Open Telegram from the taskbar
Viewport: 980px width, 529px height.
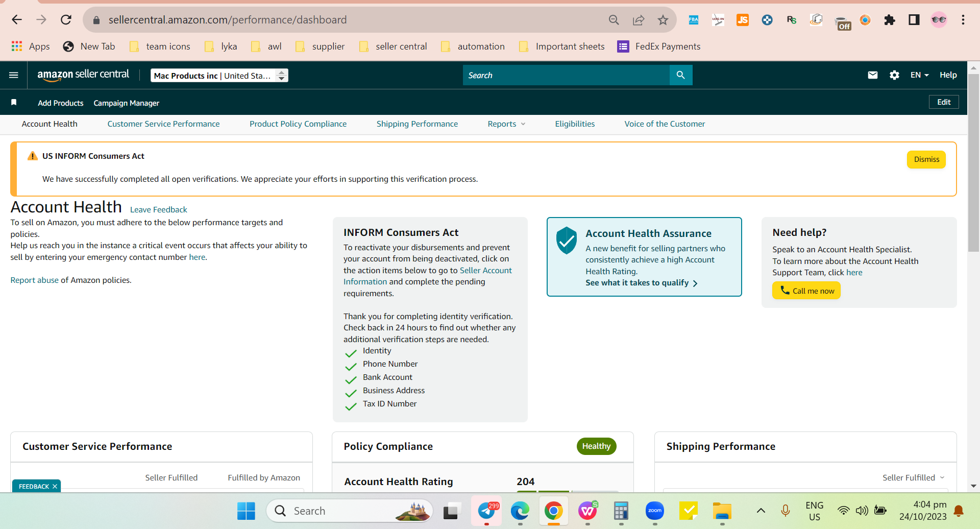click(487, 511)
